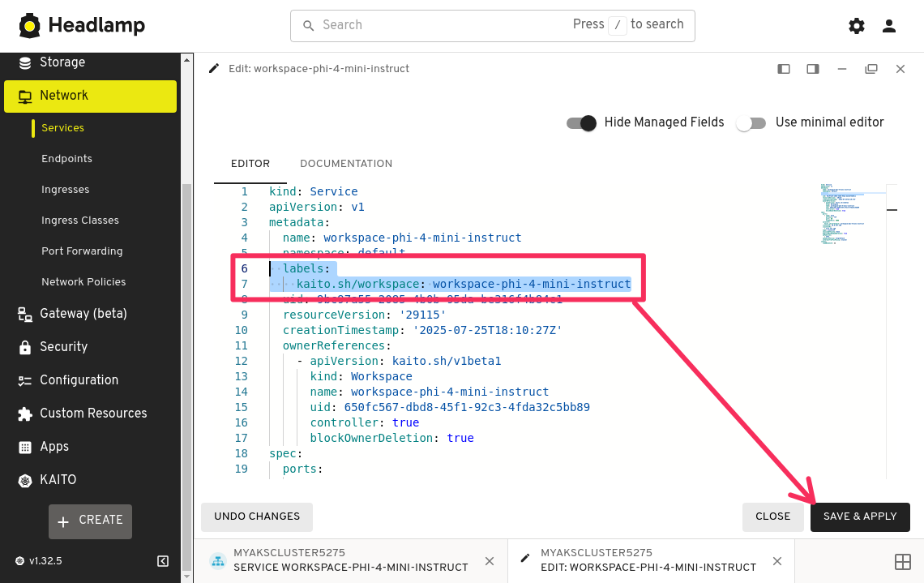Viewport: 924px width, 583px height.
Task: Enable the Use minimal editor switch
Action: pos(751,122)
